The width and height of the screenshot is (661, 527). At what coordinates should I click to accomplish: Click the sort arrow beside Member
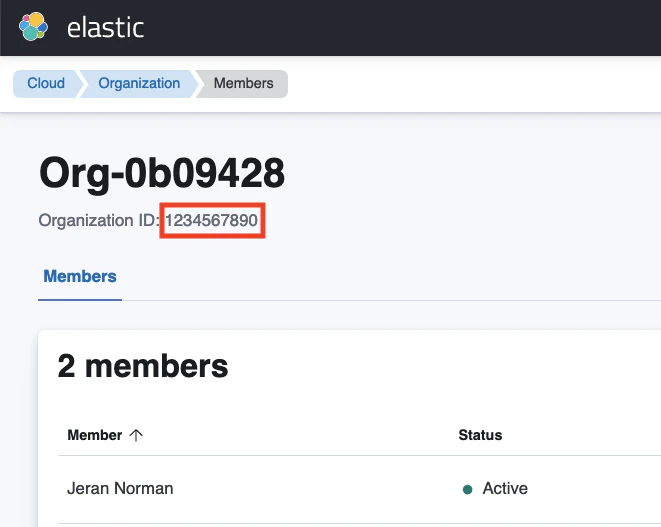[x=136, y=435]
